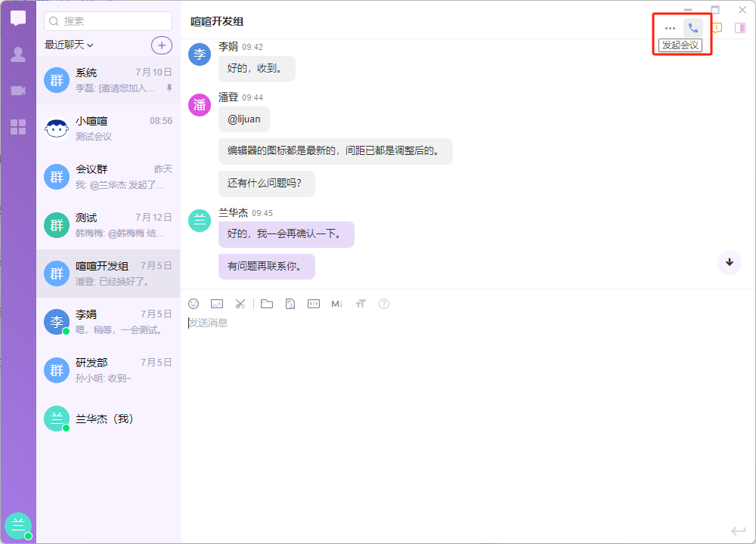
Task: Open the apps grid in the sidebar
Action: tap(18, 127)
